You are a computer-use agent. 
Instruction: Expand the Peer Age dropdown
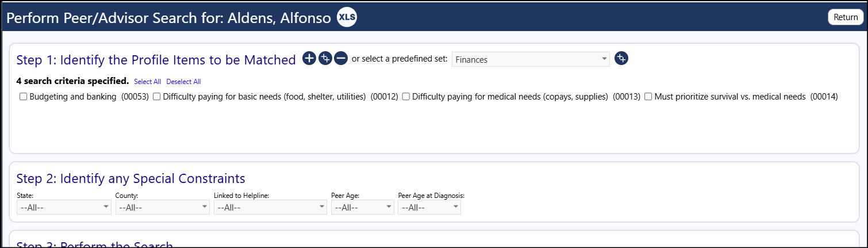(x=363, y=207)
